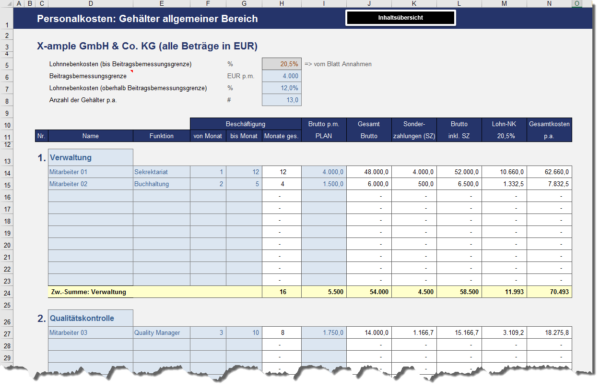The image size is (600, 391).
Task: Open the Inhaltsübersicht button
Action: coord(400,18)
